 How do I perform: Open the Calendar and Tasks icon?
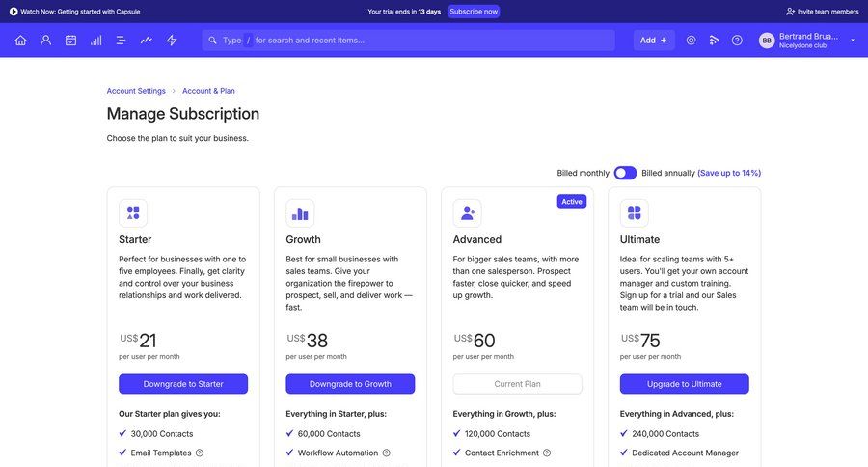pos(70,41)
